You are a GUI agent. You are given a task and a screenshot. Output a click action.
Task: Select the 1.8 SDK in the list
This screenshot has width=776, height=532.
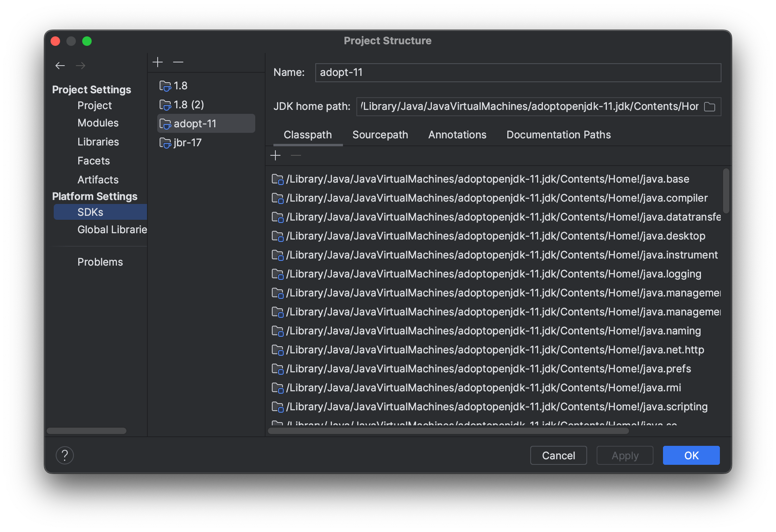180,86
